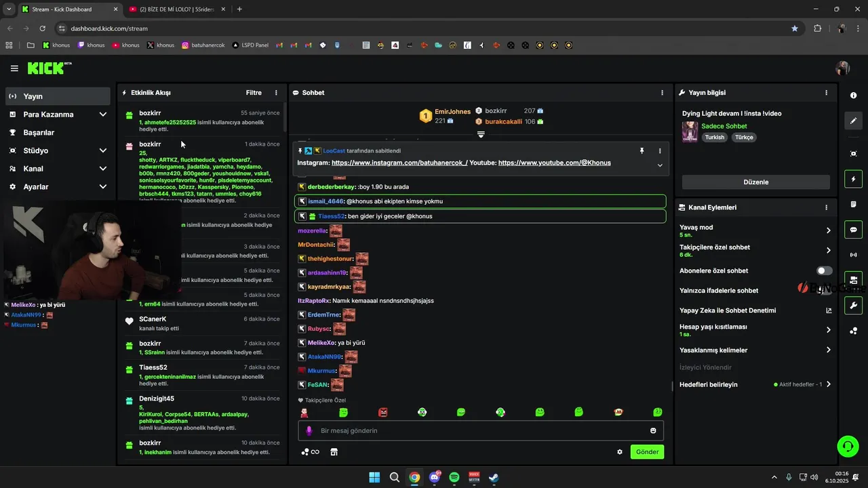The height and width of the screenshot is (488, 868).
Task: Click the pin icon on the pinned message
Action: [642, 150]
